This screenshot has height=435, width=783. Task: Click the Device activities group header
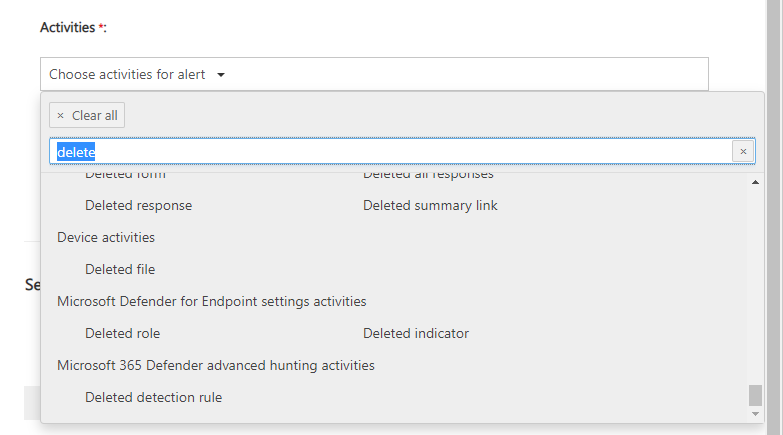click(x=106, y=237)
